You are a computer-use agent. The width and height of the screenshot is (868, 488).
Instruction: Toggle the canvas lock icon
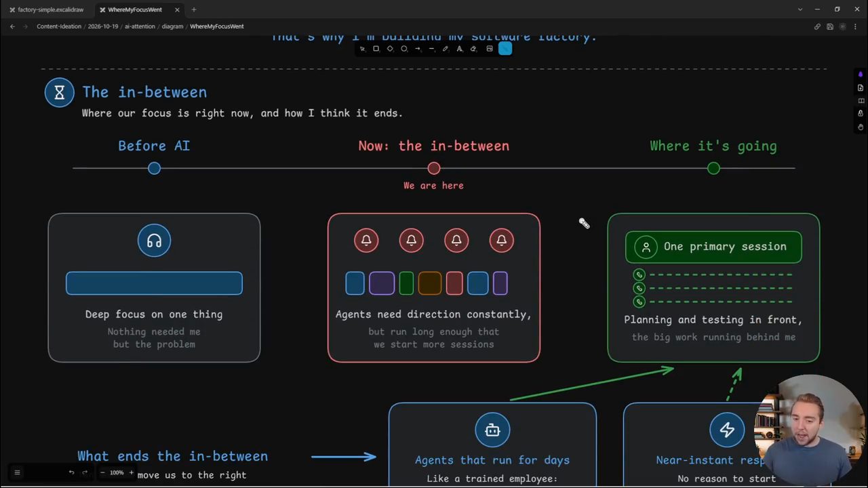coord(861,114)
